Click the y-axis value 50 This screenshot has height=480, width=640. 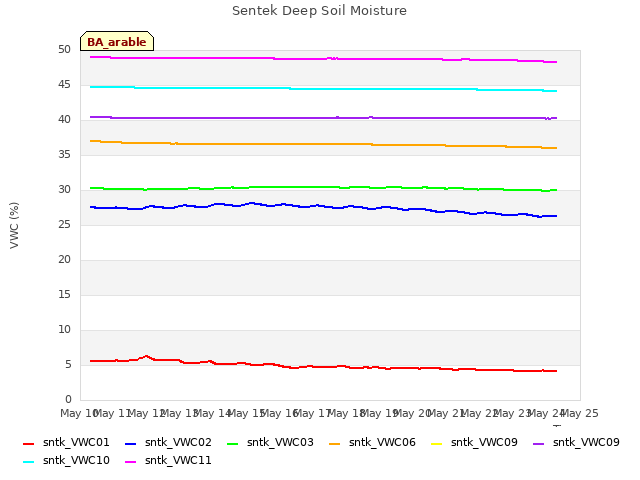point(64,50)
